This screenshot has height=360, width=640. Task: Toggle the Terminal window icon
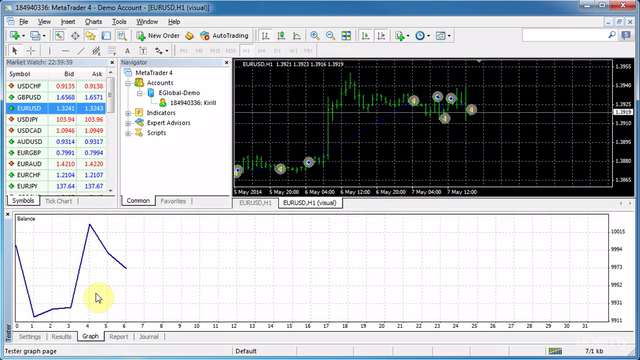click(106, 36)
